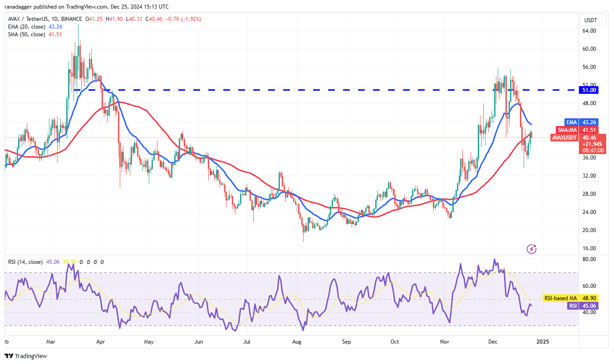Click the red SMA:MA 41.51 axis label
Viewport: 613px width, 364px height.
[578, 130]
